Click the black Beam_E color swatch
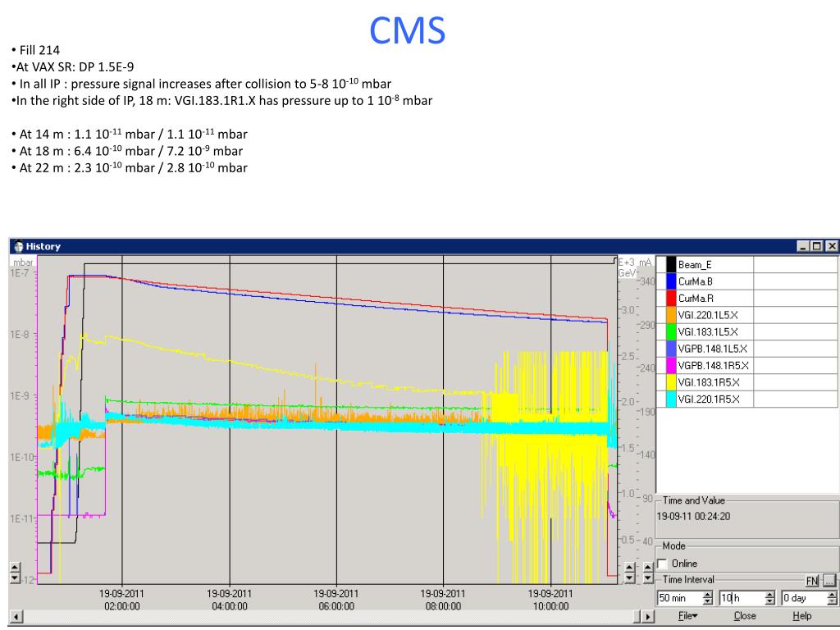Viewport: 840px width, 630px height. pos(671,265)
